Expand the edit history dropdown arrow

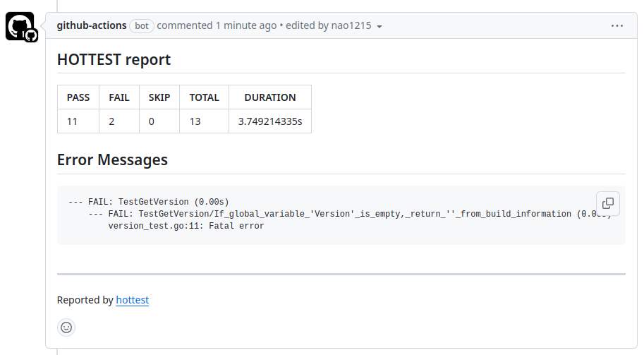tap(379, 27)
